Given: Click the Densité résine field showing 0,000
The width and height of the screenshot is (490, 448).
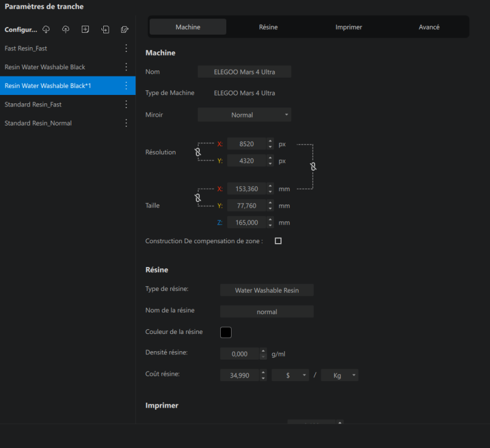Looking at the screenshot, I should coord(240,354).
